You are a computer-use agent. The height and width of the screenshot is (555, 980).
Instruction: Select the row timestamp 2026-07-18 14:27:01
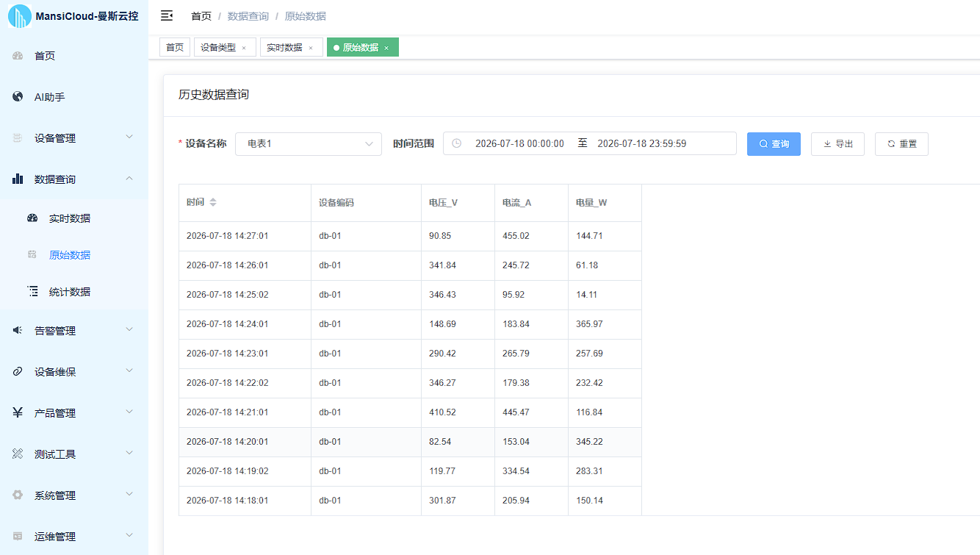point(227,236)
